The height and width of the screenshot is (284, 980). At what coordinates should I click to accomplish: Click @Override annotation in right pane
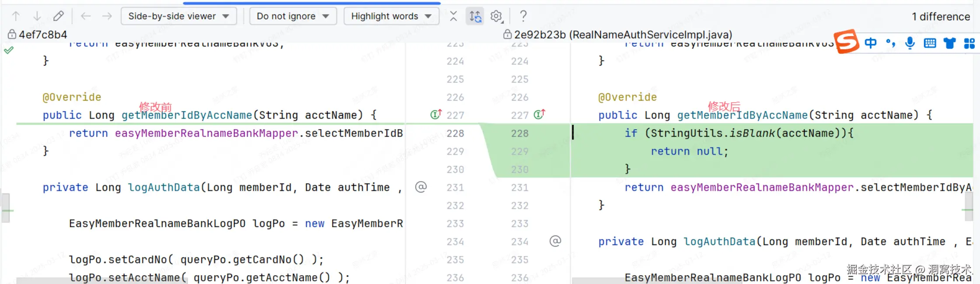pyautogui.click(x=627, y=97)
